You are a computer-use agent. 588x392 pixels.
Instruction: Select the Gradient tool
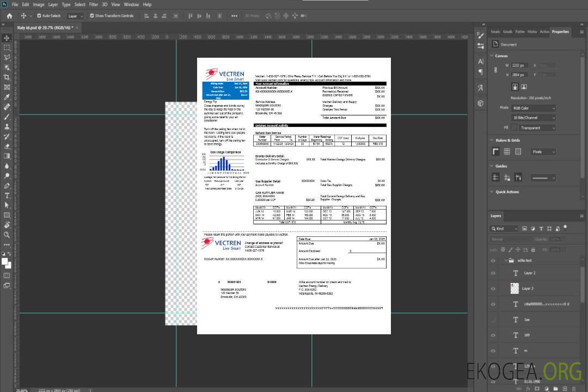click(x=7, y=156)
